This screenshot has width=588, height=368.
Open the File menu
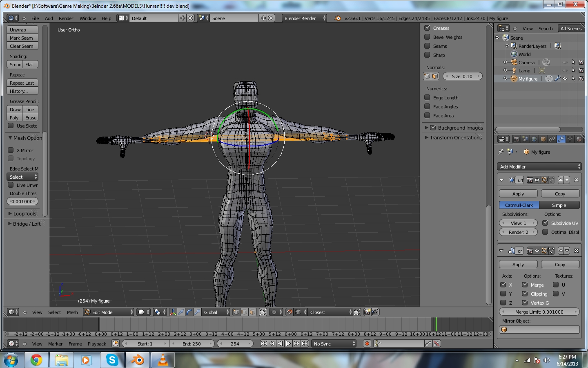point(35,18)
